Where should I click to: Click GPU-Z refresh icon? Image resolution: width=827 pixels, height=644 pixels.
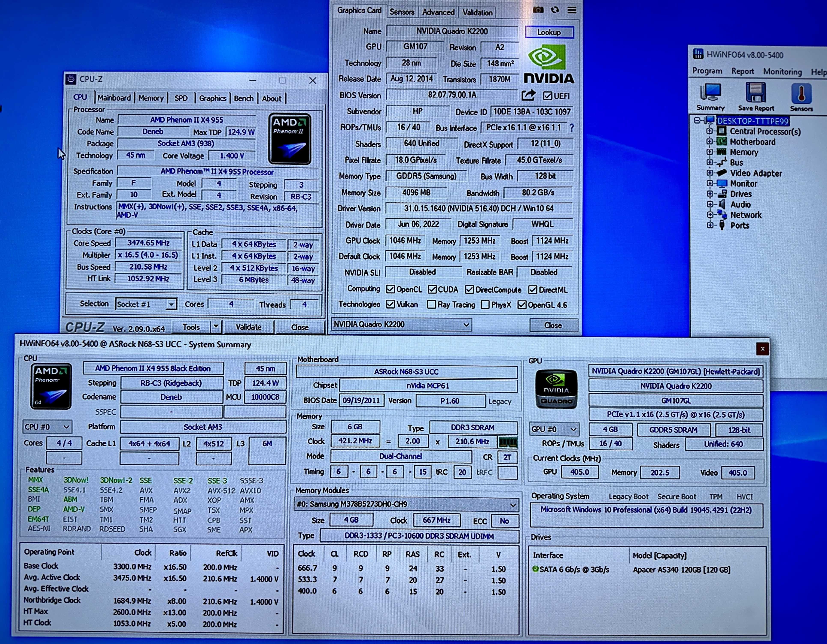[x=555, y=10]
